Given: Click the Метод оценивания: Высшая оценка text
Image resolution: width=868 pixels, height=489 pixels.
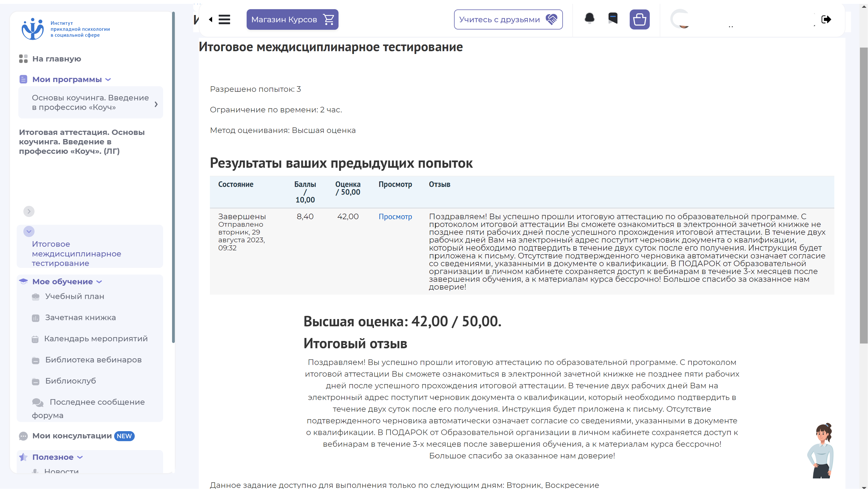Looking at the screenshot, I should (283, 130).
